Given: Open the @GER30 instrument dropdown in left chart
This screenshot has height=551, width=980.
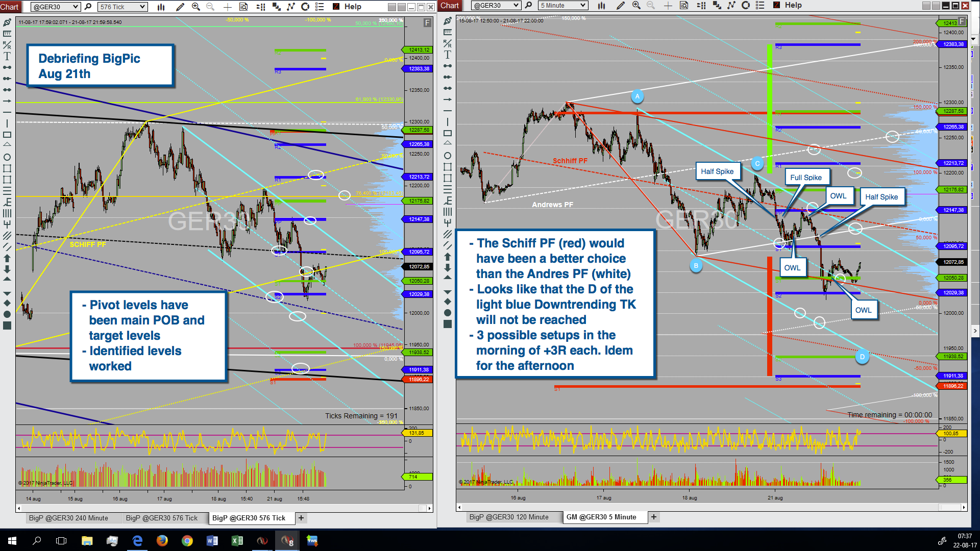Looking at the screenshot, I should (56, 7).
